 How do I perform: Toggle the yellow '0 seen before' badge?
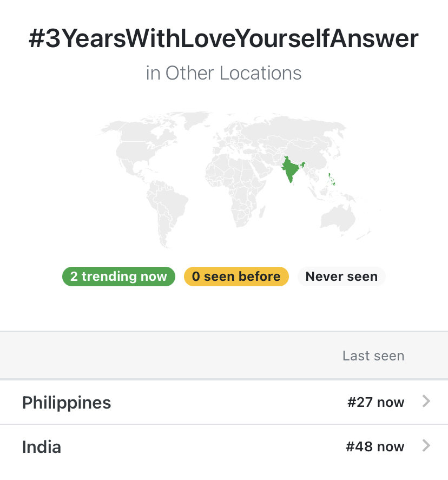pos(236,277)
